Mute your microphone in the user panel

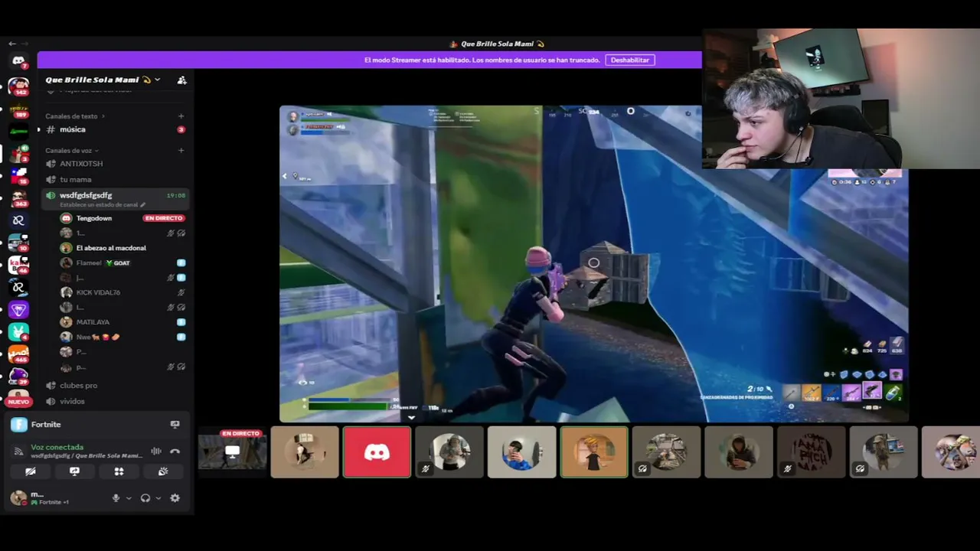click(x=116, y=498)
